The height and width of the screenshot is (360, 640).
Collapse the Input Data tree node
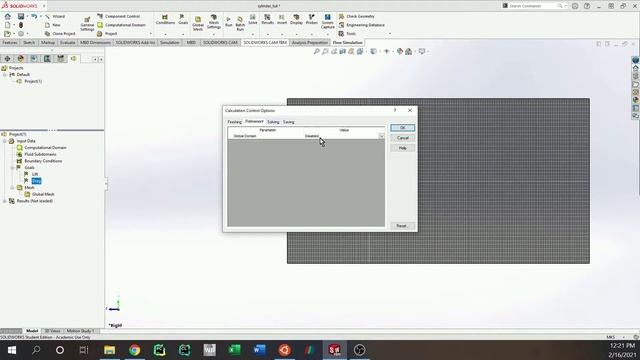(x=5, y=141)
